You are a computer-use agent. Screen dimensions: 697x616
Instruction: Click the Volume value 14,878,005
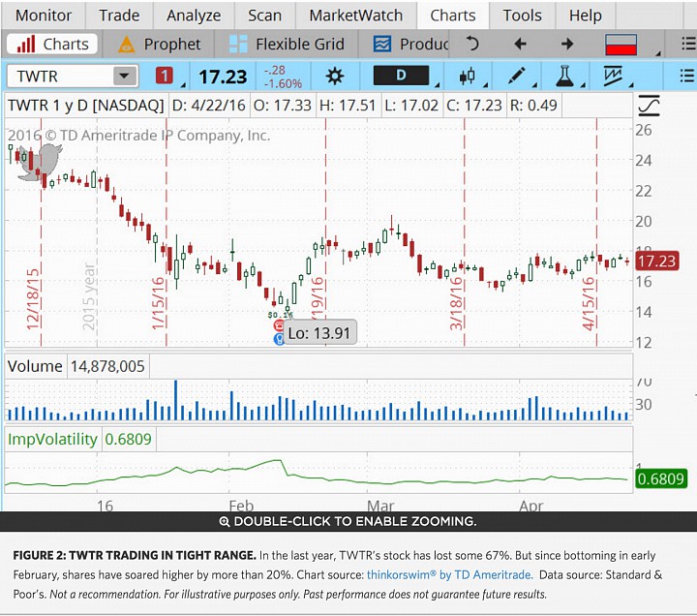pyautogui.click(x=107, y=366)
